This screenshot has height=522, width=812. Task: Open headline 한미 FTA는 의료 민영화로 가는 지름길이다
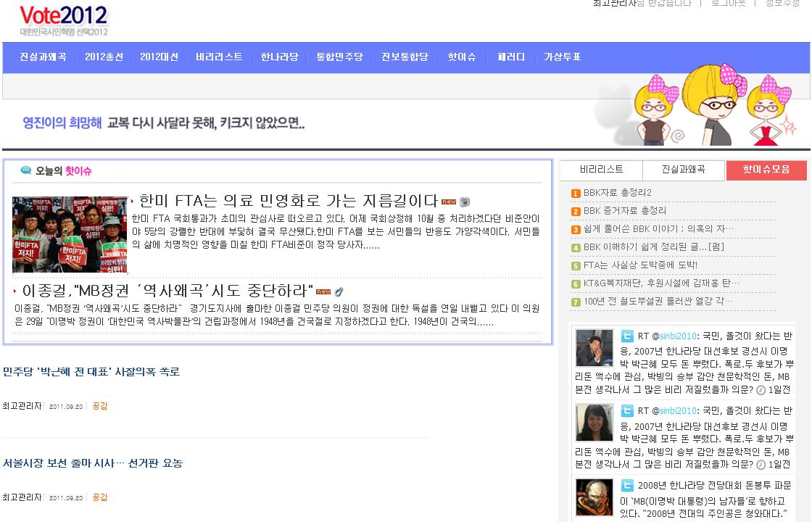289,201
